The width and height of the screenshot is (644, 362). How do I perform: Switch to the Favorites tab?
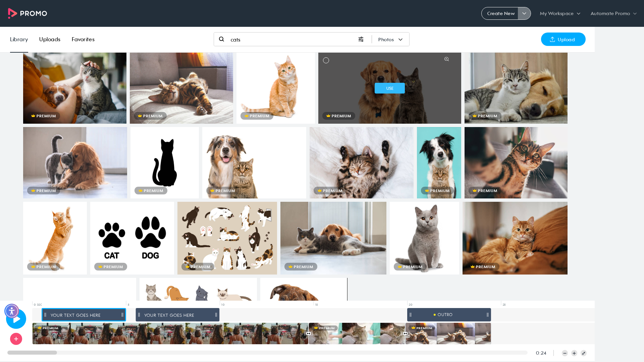(83, 39)
